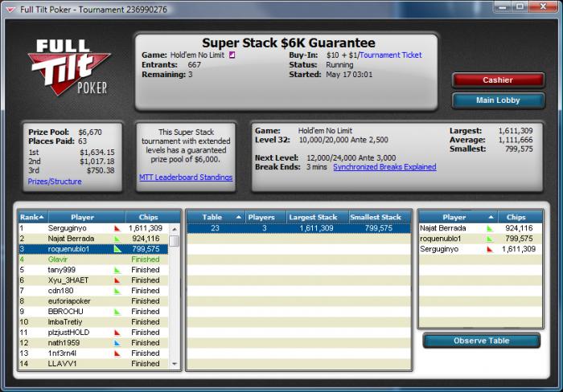Click the ranking list scrollbar down arrow

click(175, 364)
